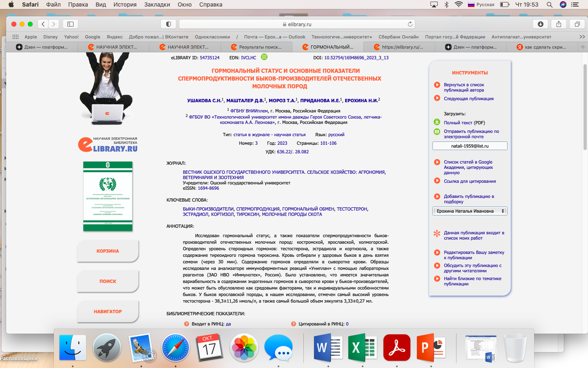Click the Share toolbar icon
588x368 pixels.
tap(559, 24)
